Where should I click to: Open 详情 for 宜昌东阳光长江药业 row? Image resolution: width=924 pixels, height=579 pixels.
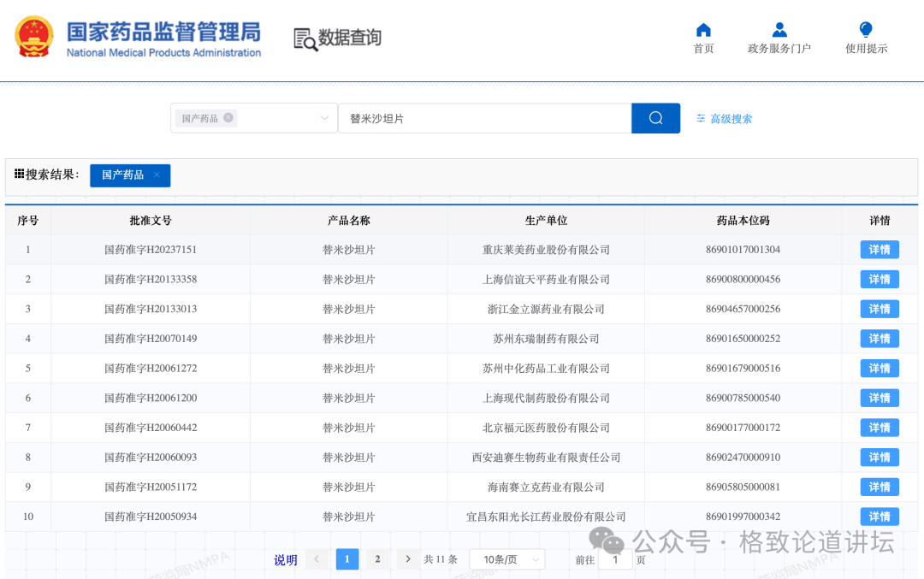[x=880, y=517]
